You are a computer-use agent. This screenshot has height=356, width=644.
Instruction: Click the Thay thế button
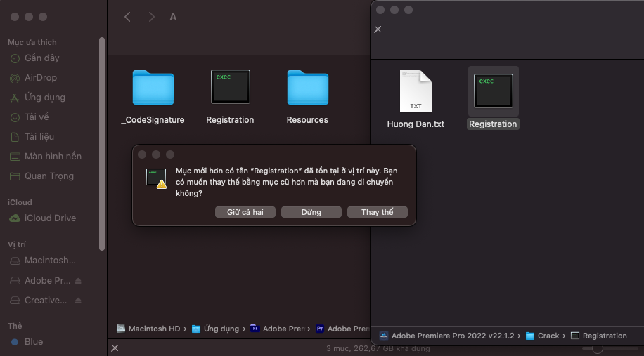378,212
